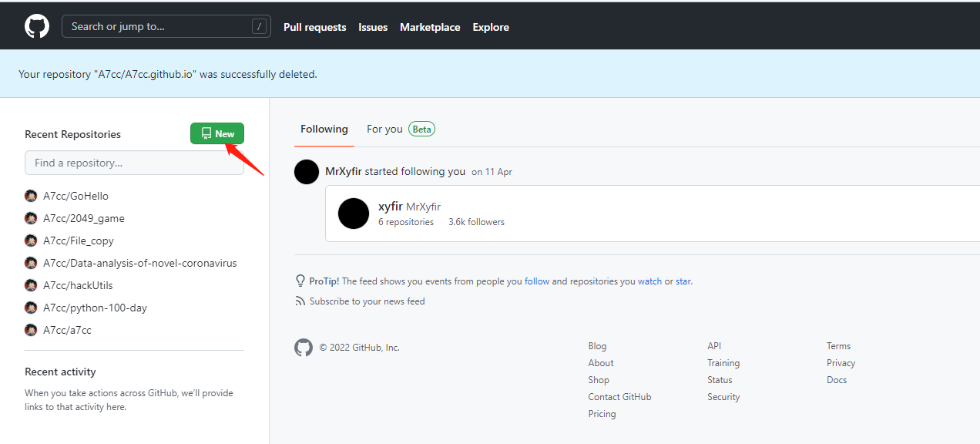Open the A7cc/Data-analysis-of-novel-coronavirus repository

(140, 263)
